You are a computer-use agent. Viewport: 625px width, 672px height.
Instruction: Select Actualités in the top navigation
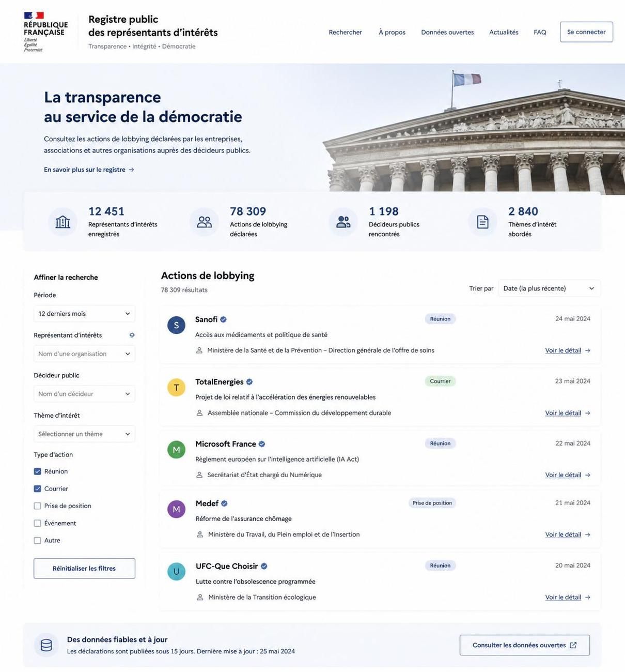pos(504,32)
